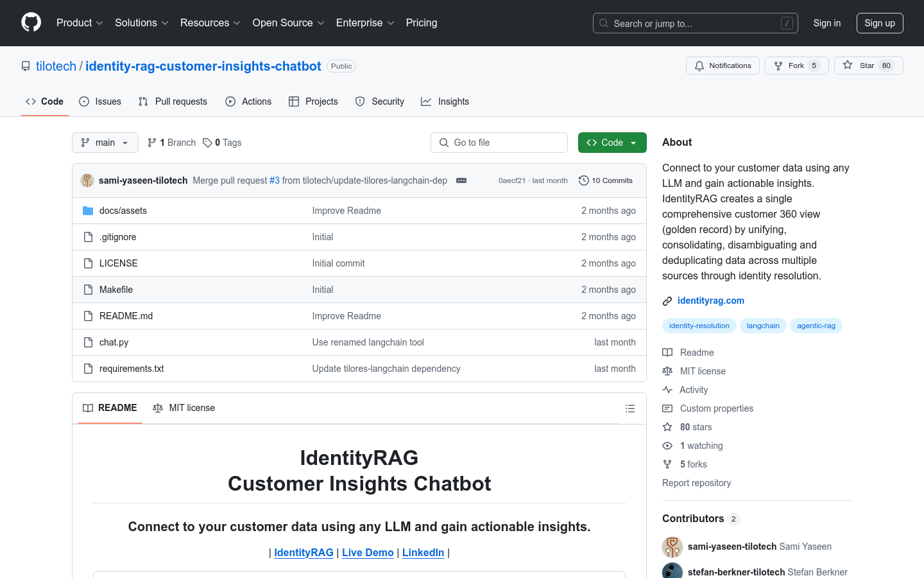Image resolution: width=924 pixels, height=578 pixels.
Task: Click the Sign up button
Action: (x=880, y=23)
